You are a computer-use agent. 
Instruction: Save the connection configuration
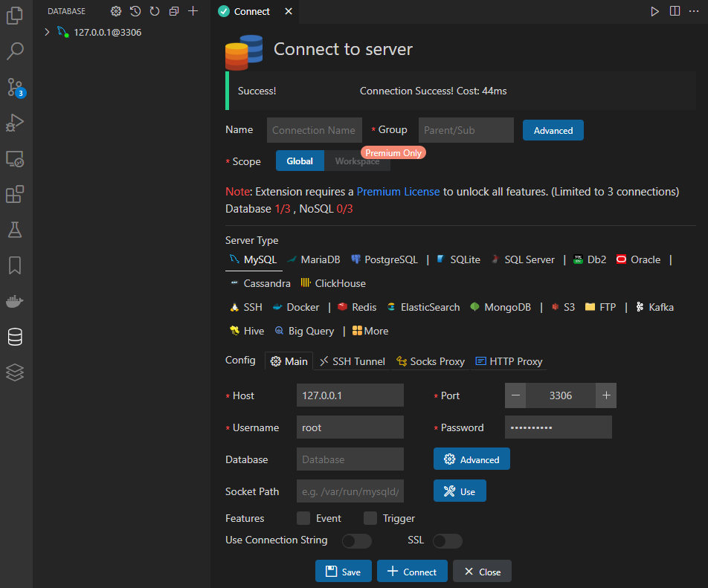[x=344, y=572]
